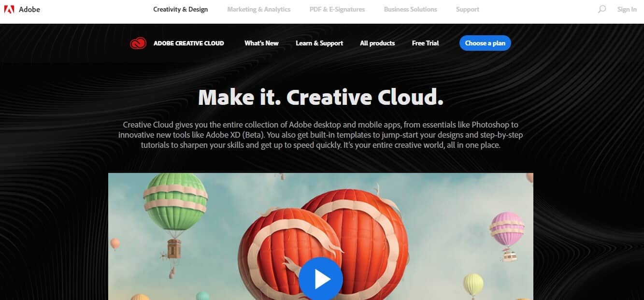Open search with the magnifier icon
644x300 pixels.
601,9
